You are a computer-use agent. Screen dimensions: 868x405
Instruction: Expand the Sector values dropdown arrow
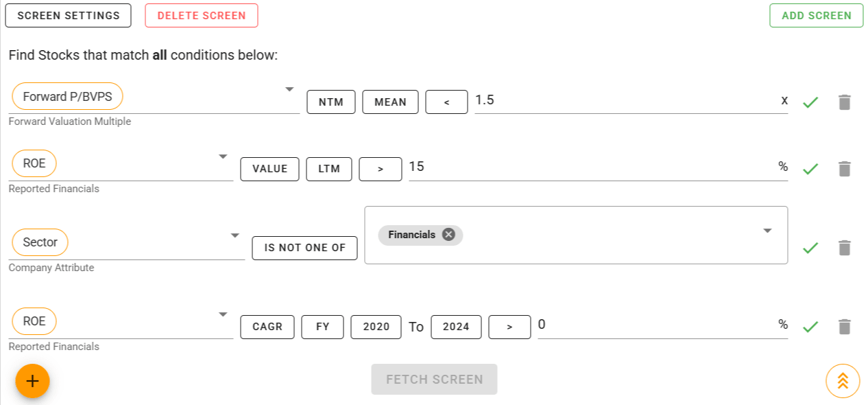[767, 231]
